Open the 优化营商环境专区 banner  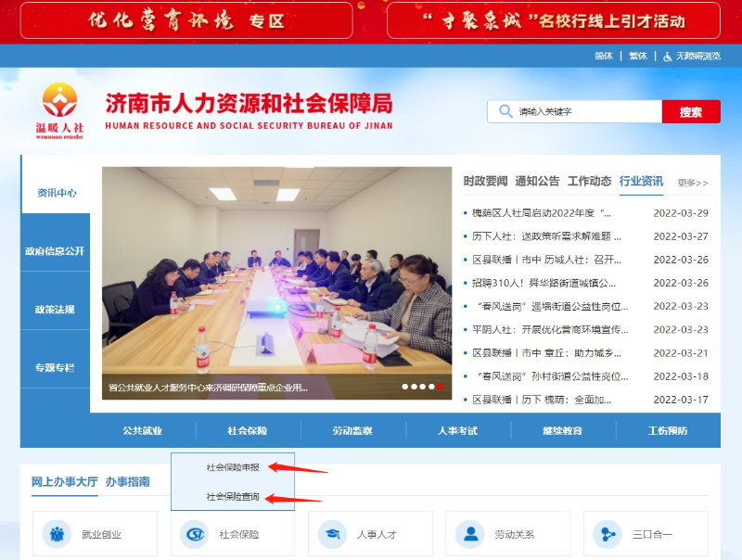pyautogui.click(x=186, y=20)
